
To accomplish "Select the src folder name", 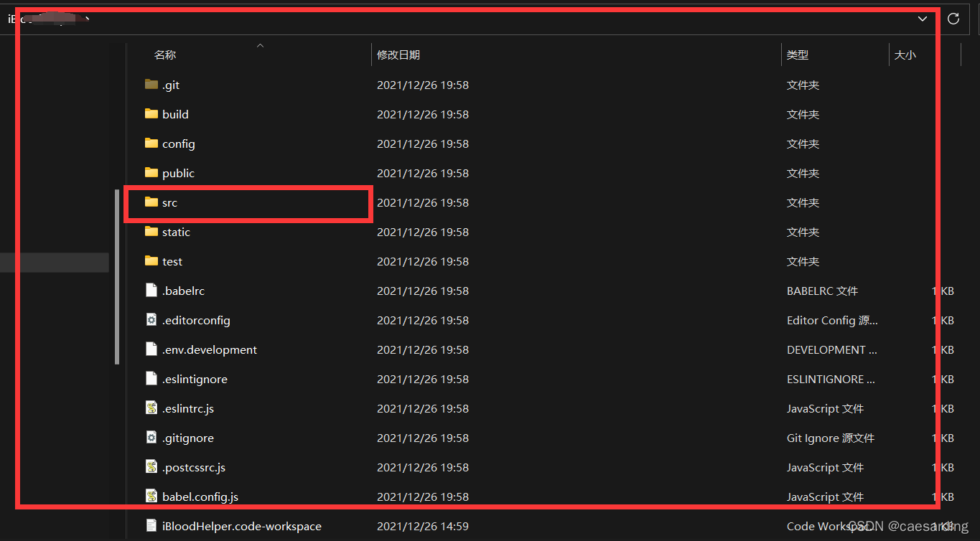I will coord(169,202).
